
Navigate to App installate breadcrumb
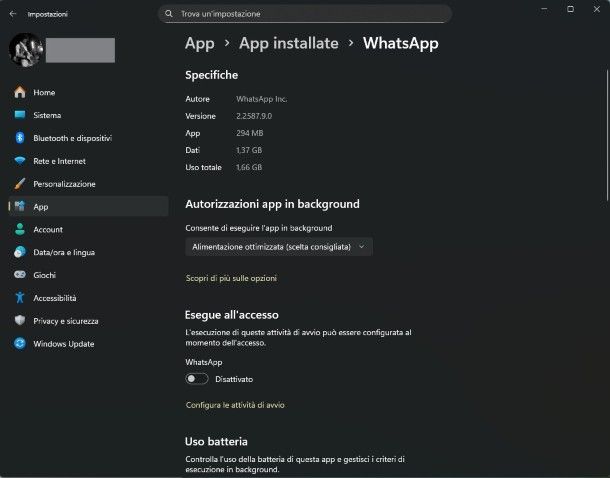[x=289, y=44]
